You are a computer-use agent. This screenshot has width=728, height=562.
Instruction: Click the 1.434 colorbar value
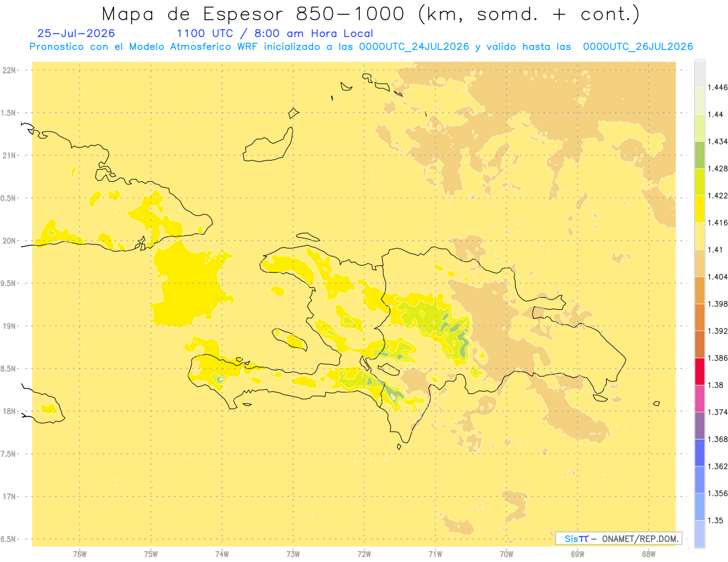(719, 141)
